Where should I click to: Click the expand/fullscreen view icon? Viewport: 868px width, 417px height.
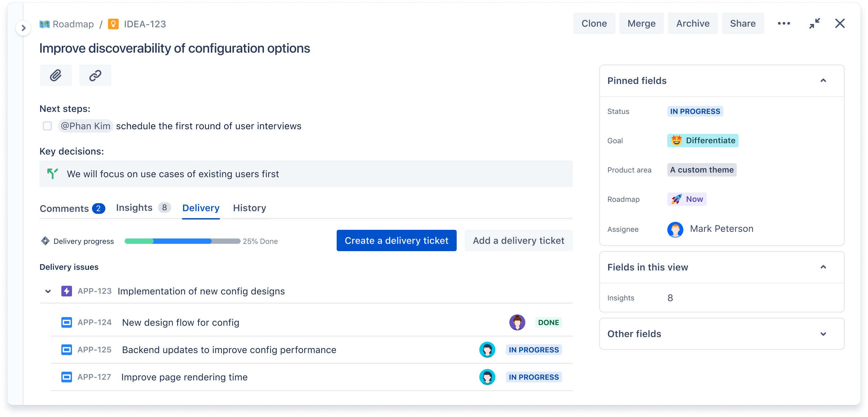point(814,23)
